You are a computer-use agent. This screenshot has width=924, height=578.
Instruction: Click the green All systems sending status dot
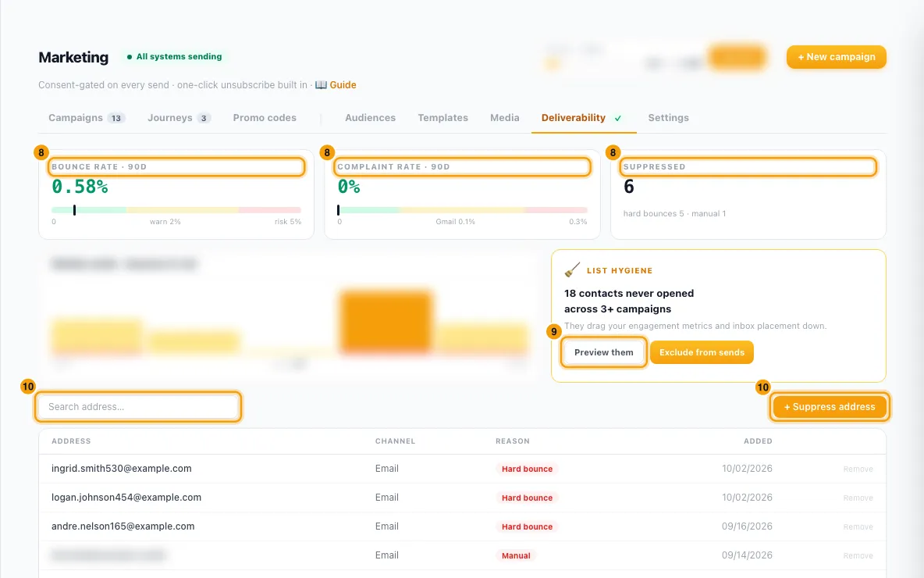pyautogui.click(x=129, y=57)
